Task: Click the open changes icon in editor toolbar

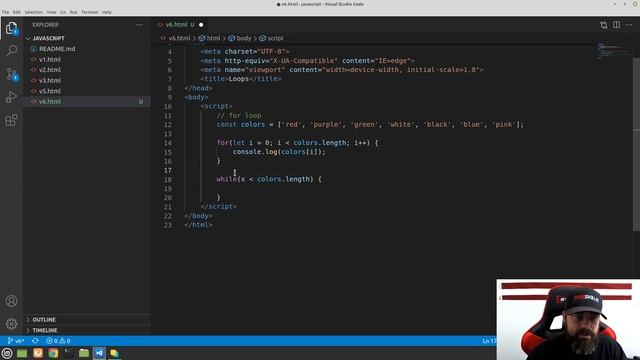Action: pos(604,25)
